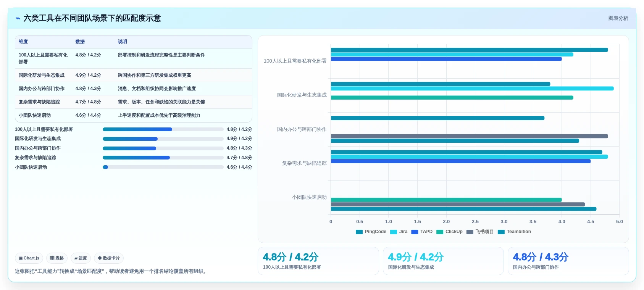
Task: Click progress bar for 复杂需求与缺陷追踪
Action: click(163, 158)
